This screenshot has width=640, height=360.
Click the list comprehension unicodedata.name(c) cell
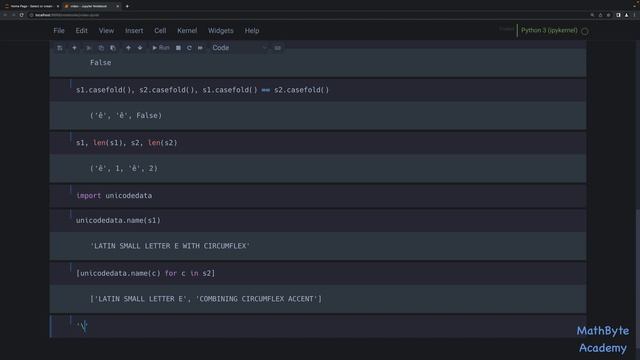pos(318,273)
